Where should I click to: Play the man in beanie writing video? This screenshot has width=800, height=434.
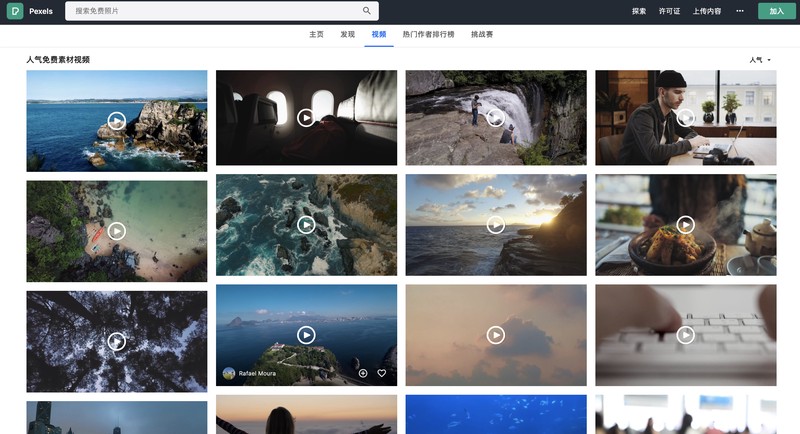coord(685,118)
